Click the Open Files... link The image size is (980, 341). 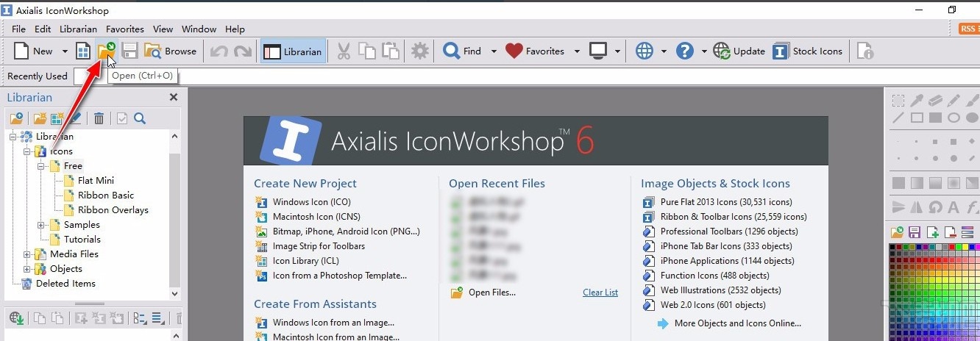click(x=492, y=292)
